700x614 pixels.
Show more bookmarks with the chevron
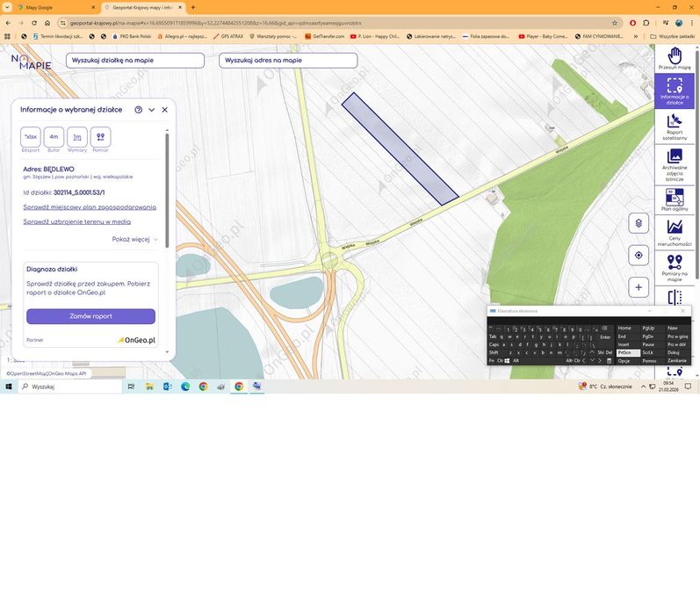[636, 36]
